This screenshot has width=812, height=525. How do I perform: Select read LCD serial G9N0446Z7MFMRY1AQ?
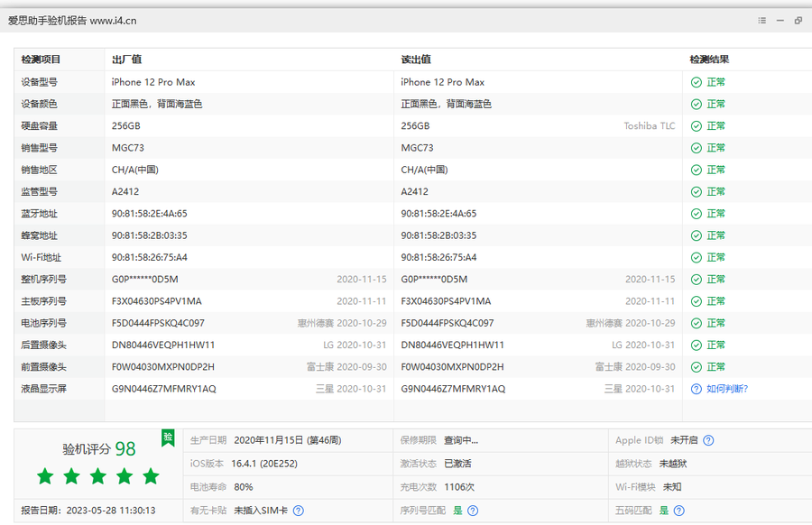pyautogui.click(x=453, y=389)
